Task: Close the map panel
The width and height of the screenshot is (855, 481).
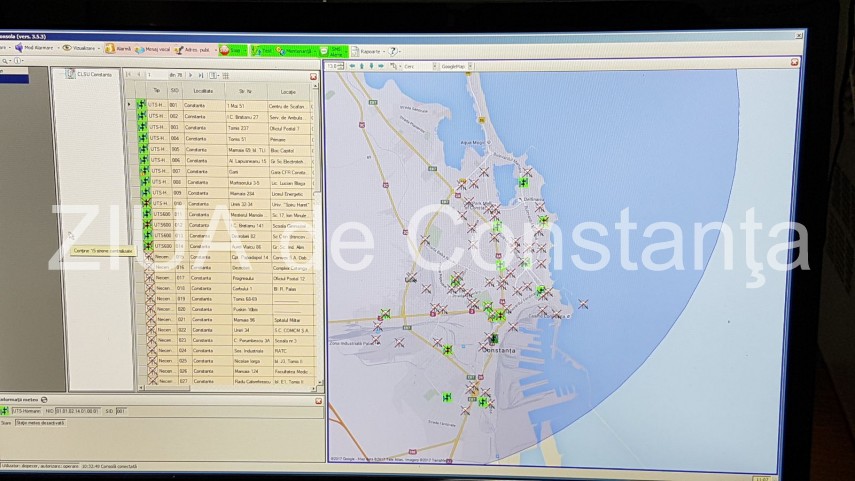Action: [794, 62]
